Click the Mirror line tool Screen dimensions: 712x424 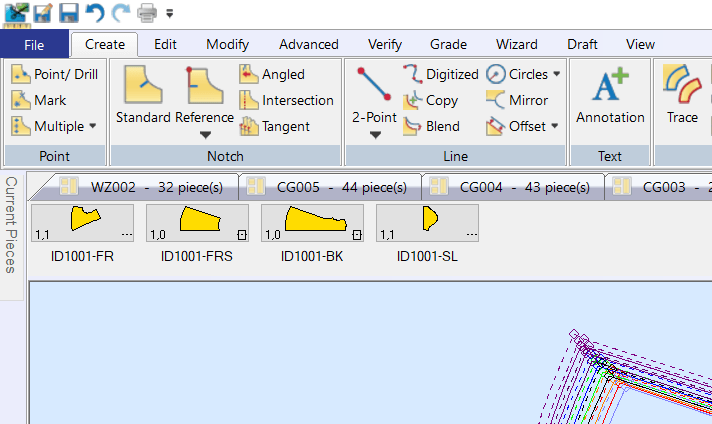(516, 100)
